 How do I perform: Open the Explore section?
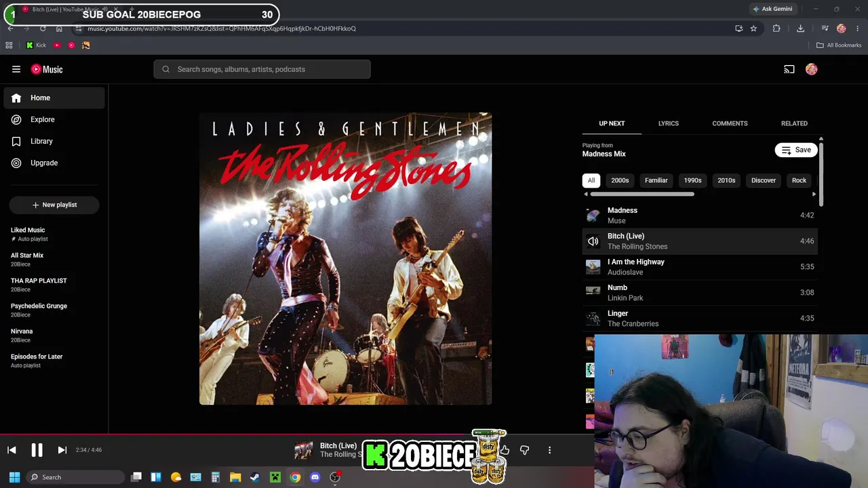pyautogui.click(x=54, y=119)
